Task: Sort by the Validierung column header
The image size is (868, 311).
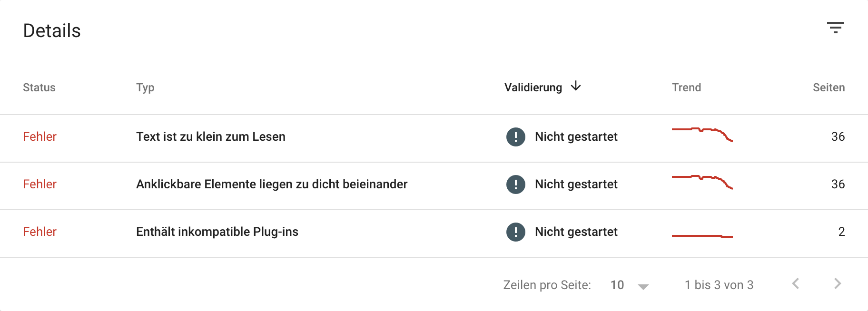Action: pyautogui.click(x=533, y=87)
